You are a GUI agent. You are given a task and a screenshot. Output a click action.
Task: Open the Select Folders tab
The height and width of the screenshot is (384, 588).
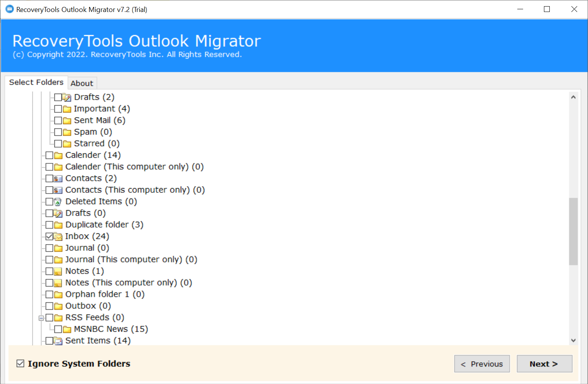pyautogui.click(x=36, y=82)
